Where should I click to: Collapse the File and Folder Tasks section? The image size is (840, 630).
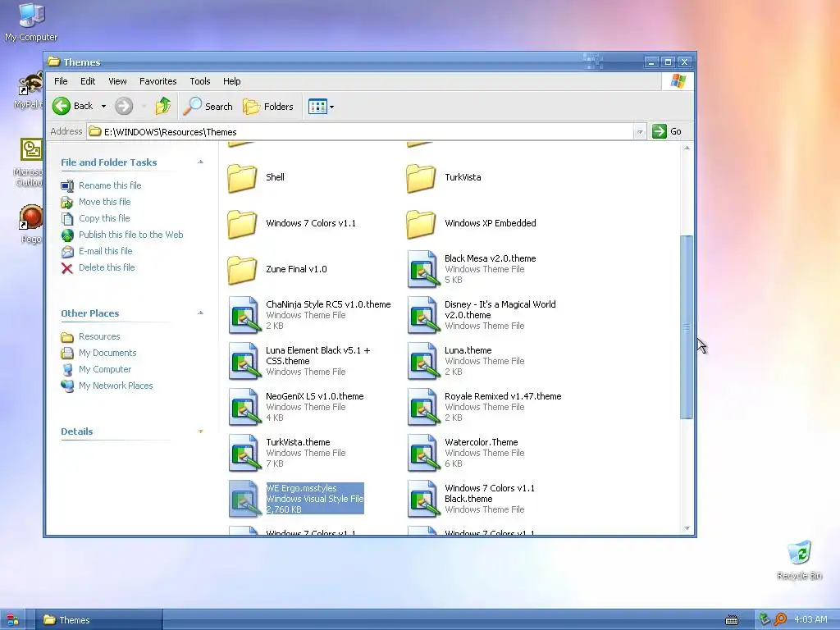click(x=200, y=162)
